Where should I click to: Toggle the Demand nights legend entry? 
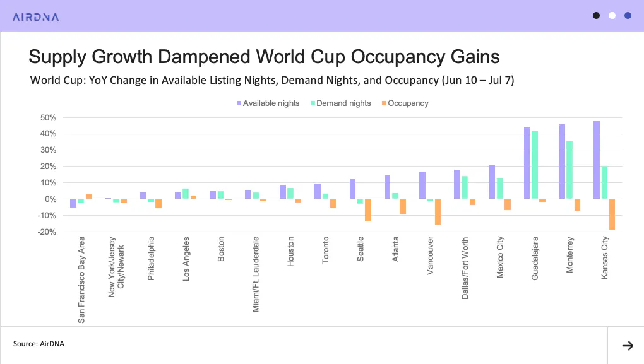(x=341, y=103)
